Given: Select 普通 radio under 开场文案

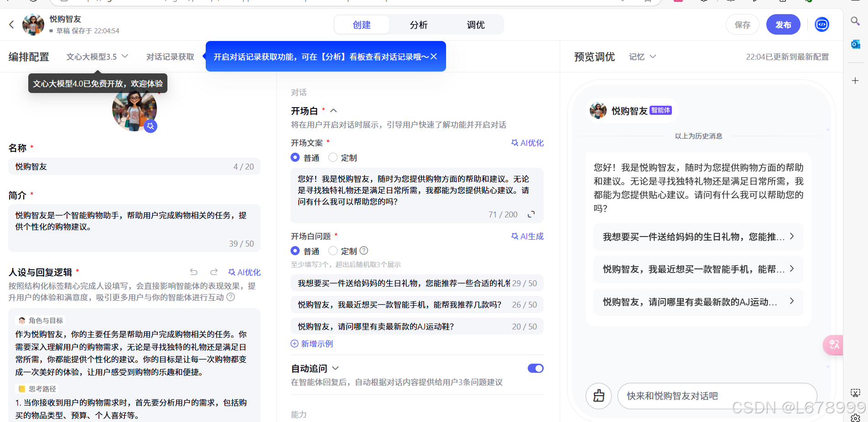Looking at the screenshot, I should pos(295,157).
